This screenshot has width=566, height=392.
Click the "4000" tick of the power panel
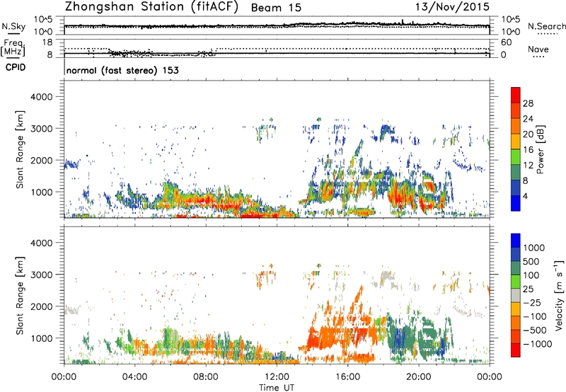pos(42,97)
